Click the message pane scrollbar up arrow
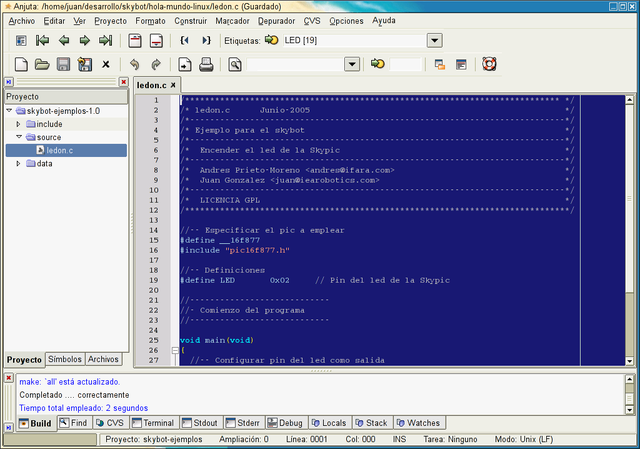640x449 pixels. (629, 379)
